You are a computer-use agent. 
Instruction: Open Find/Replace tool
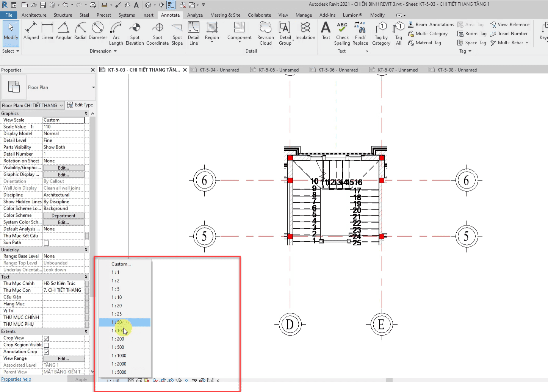click(x=360, y=33)
